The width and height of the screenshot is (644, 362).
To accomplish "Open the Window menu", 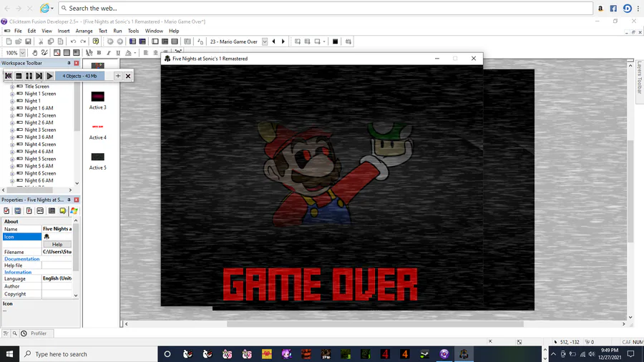I will (154, 31).
